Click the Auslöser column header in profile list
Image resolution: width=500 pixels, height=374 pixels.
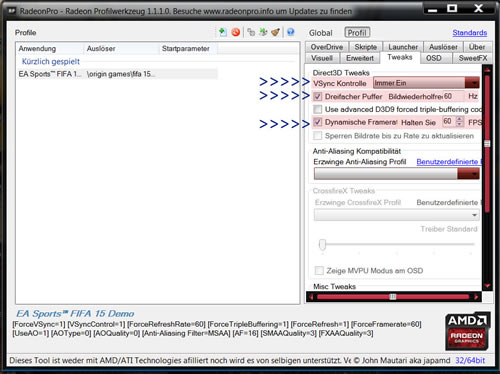coord(122,49)
